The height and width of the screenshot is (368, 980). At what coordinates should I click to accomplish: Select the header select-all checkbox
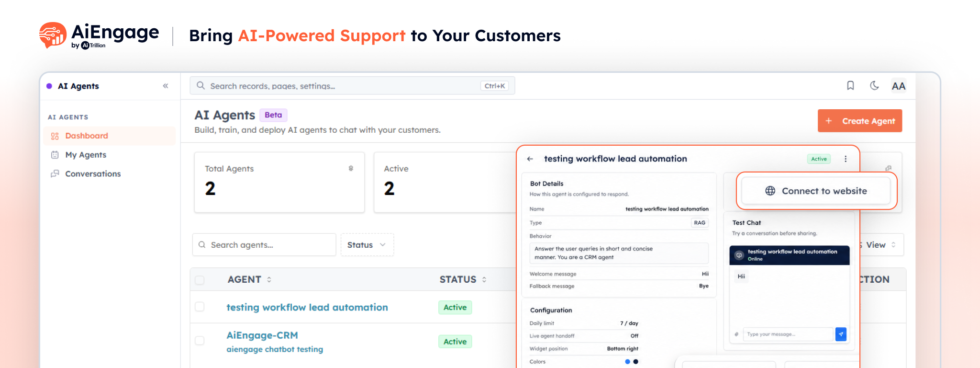click(200, 280)
